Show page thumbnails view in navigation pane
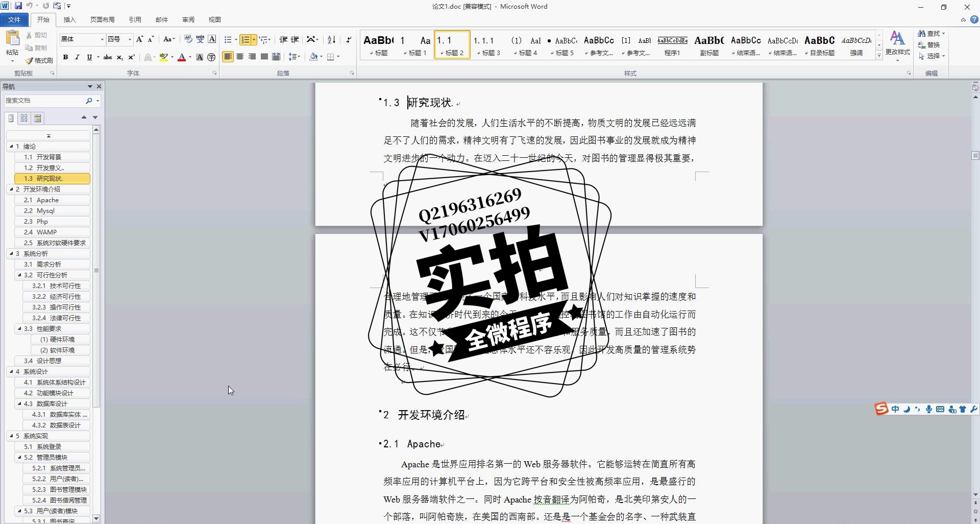The width and height of the screenshot is (980, 524). 24,118
